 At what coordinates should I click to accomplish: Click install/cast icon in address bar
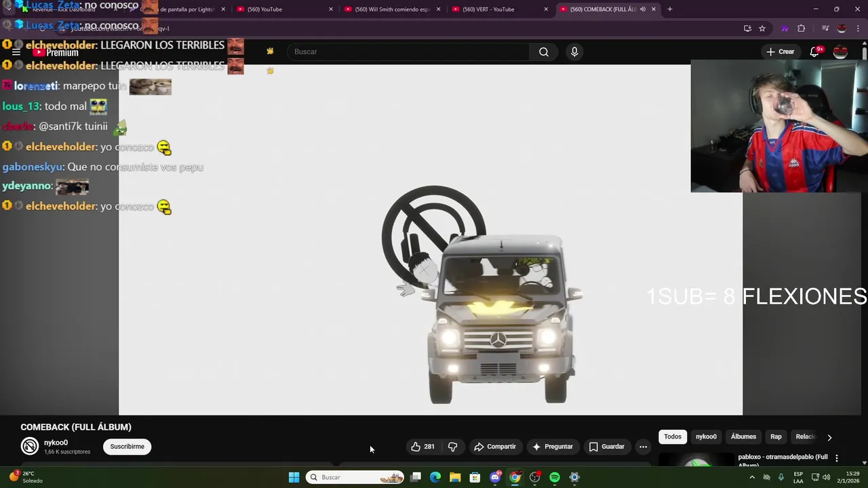pos(747,28)
